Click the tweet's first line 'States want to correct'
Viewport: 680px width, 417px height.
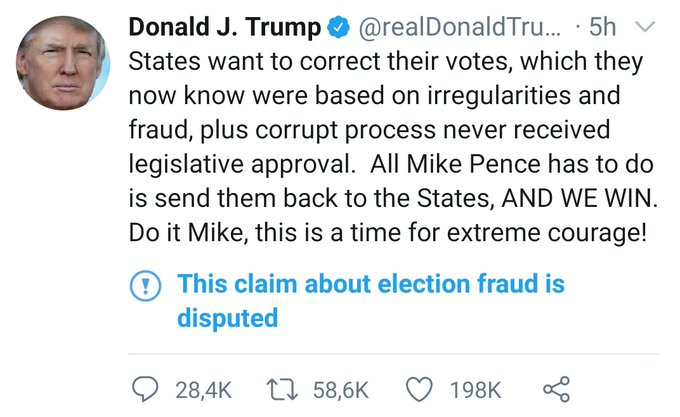pyautogui.click(x=250, y=62)
